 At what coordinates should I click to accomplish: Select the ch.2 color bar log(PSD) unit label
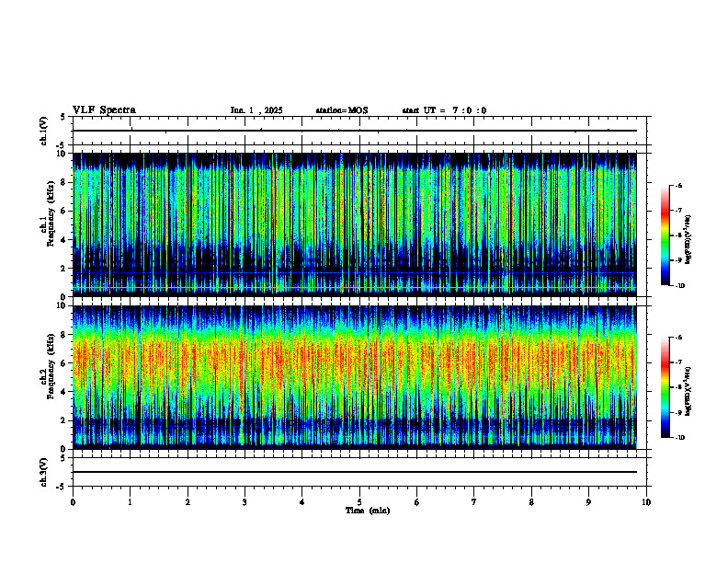click(689, 391)
